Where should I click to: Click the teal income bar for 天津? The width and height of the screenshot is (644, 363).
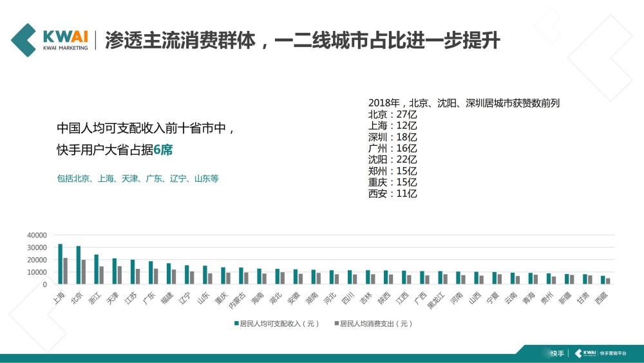pyautogui.click(x=115, y=271)
